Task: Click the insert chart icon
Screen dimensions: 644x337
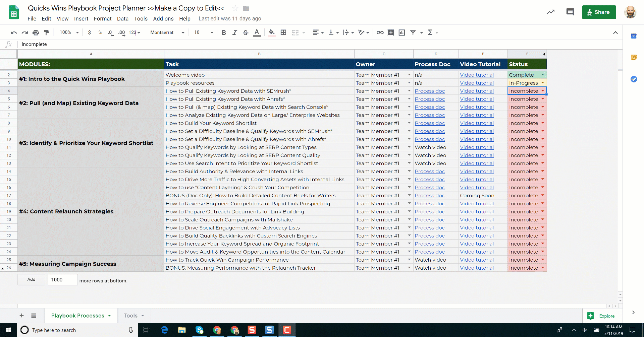Action: pyautogui.click(x=401, y=32)
